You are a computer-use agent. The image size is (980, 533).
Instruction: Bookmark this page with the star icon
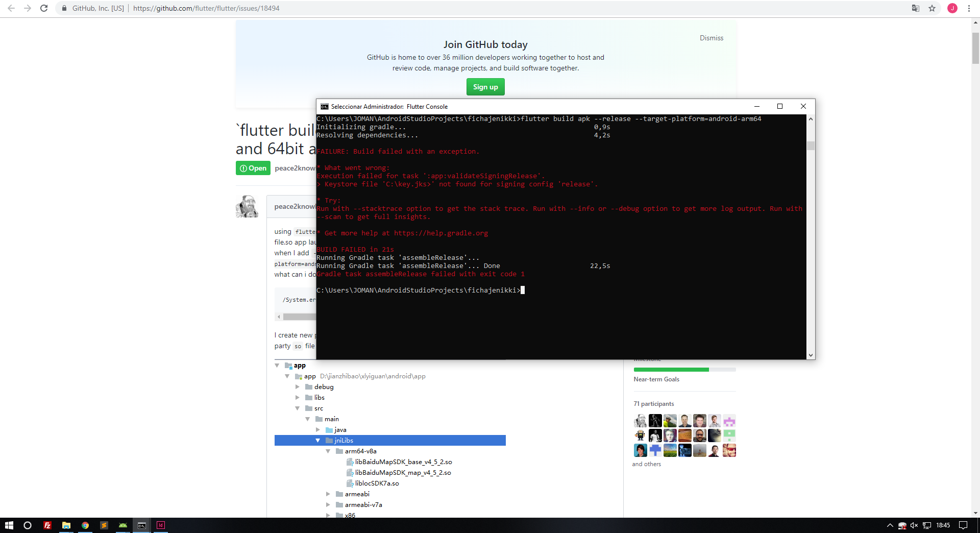932,8
